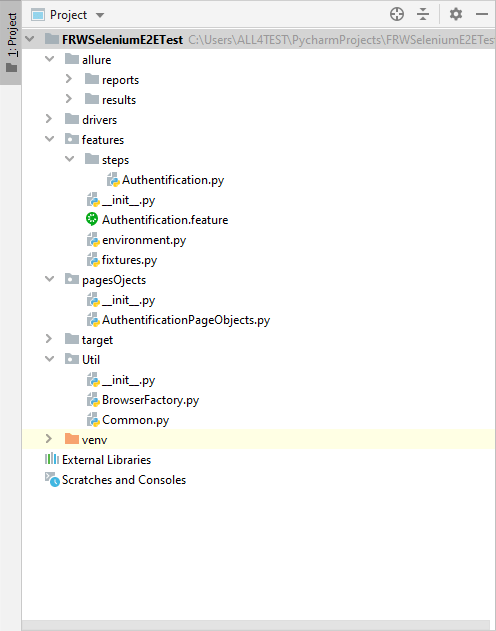
Task: Click the steps folder icon
Action: [x=92, y=159]
